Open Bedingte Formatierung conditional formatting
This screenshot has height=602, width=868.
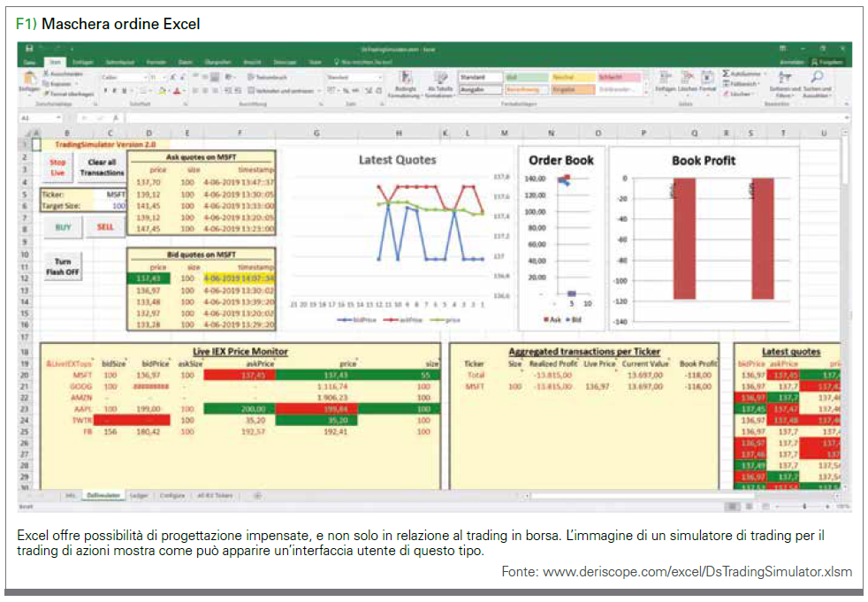[406, 84]
